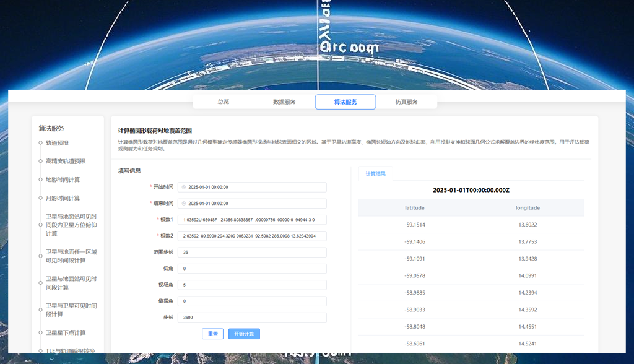Screen dimensions: 634x364
Task: Click the 范围步长 value field showing 36
Action: click(252, 252)
